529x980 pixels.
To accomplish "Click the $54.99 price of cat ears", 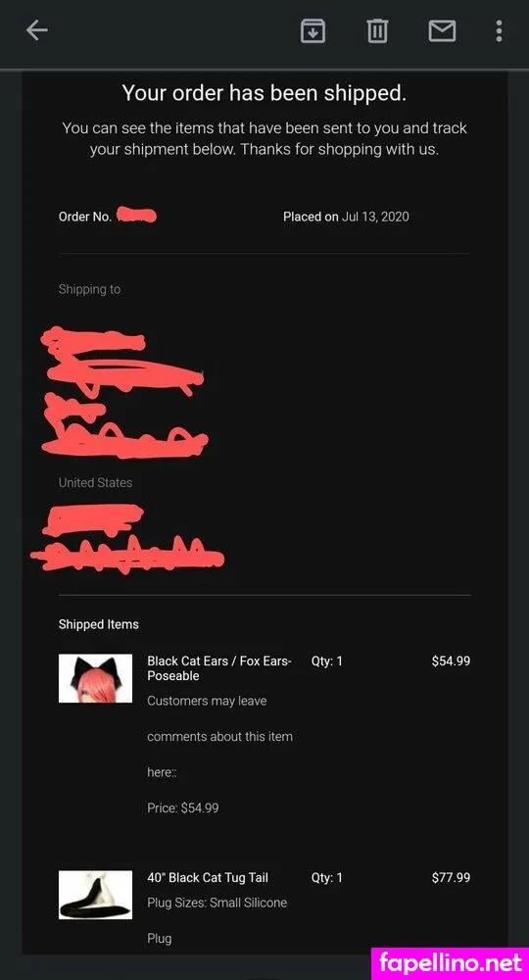I will [451, 661].
